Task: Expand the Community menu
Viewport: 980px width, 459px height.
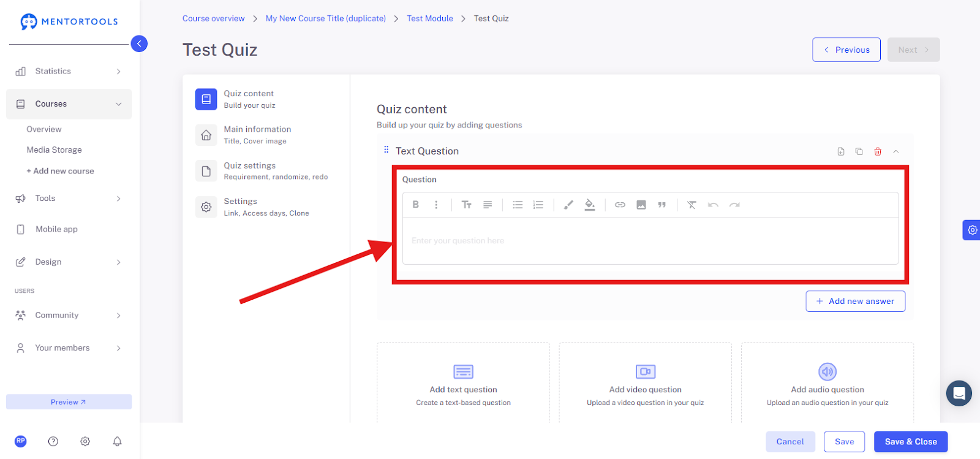Action: (69, 315)
